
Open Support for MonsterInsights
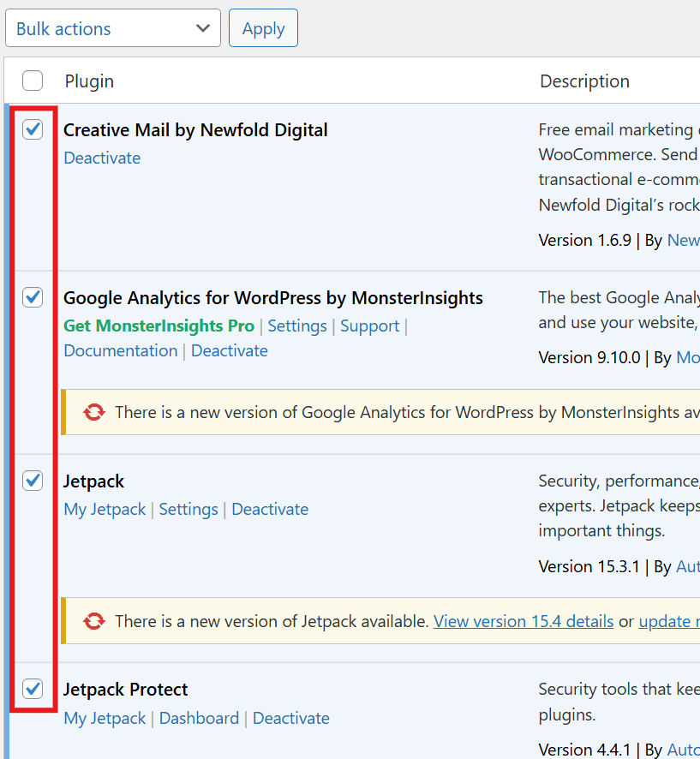click(369, 326)
